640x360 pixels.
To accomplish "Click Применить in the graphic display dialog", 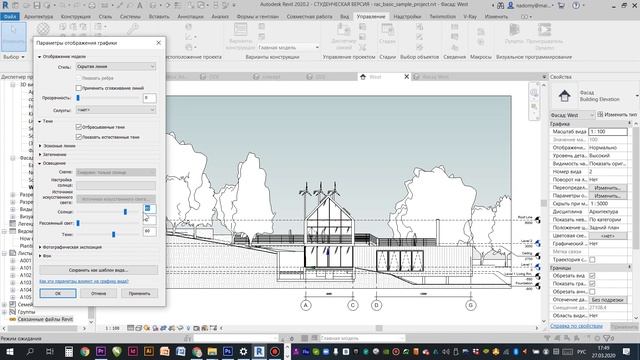I will [139, 293].
